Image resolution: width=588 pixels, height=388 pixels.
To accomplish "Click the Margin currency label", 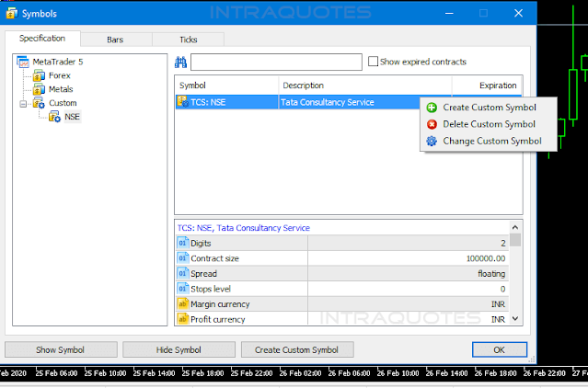I will tap(220, 304).
